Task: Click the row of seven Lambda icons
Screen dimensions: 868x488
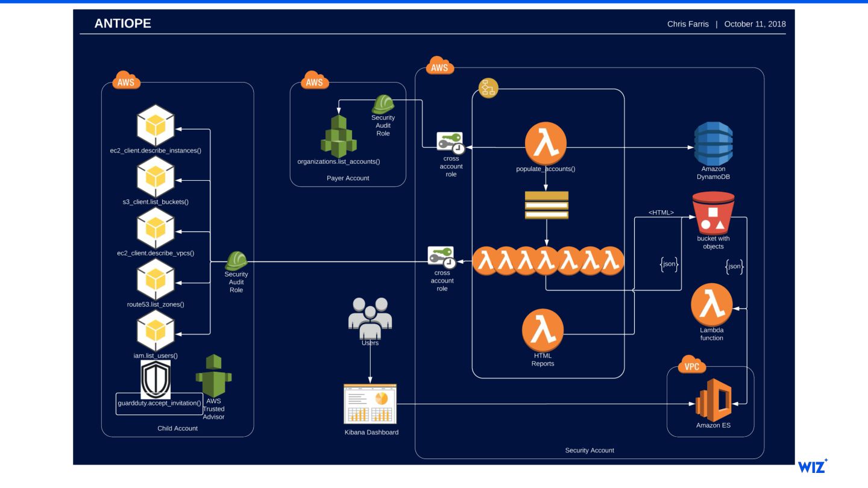Action: click(x=547, y=262)
